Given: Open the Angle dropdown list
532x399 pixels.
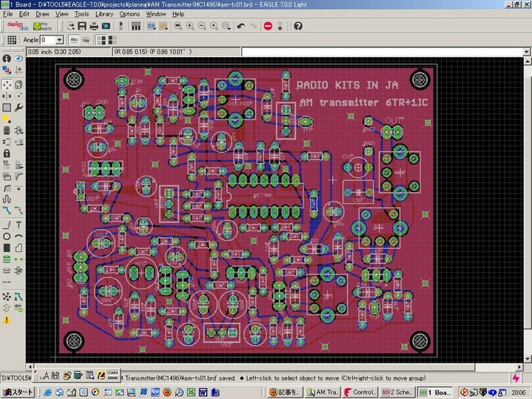Looking at the screenshot, I should [60, 40].
